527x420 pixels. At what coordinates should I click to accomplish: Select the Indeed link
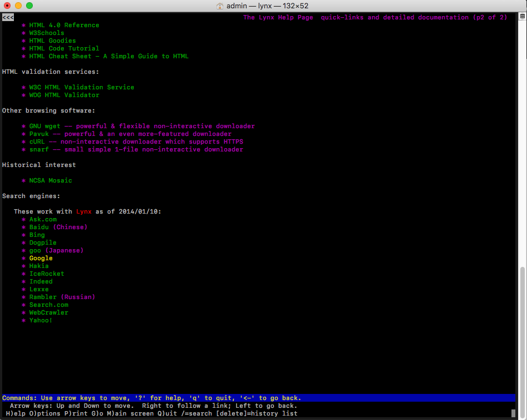pyautogui.click(x=41, y=281)
